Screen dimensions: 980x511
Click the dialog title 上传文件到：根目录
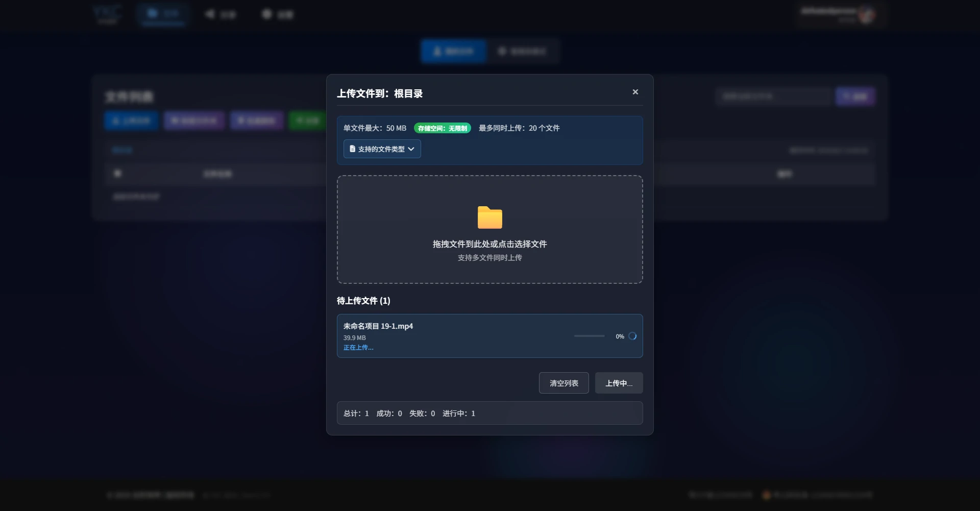pos(380,93)
